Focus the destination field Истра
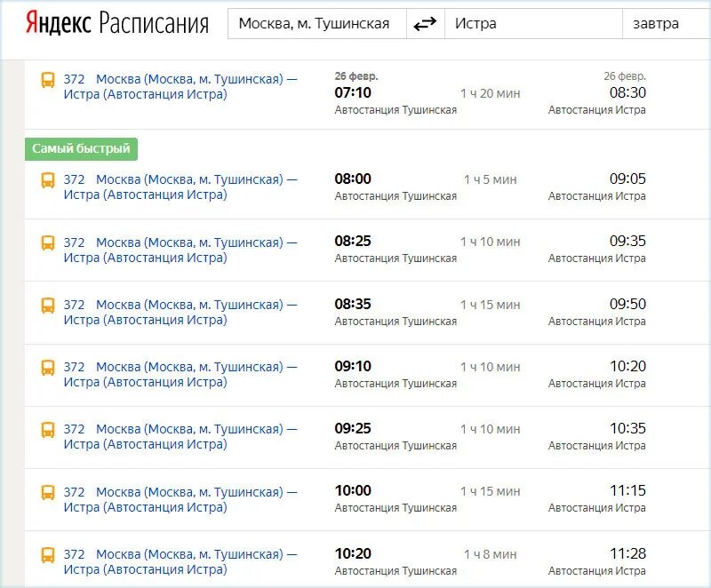The height and width of the screenshot is (588, 711). pos(533,24)
